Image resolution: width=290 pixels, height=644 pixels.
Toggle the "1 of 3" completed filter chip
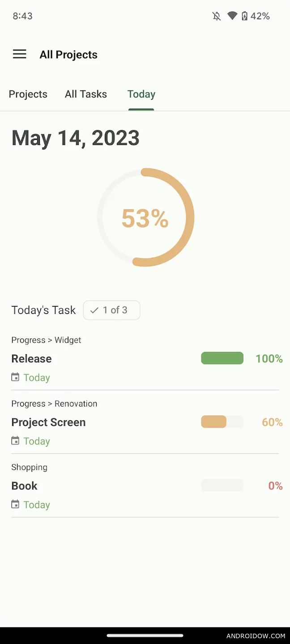pos(111,310)
